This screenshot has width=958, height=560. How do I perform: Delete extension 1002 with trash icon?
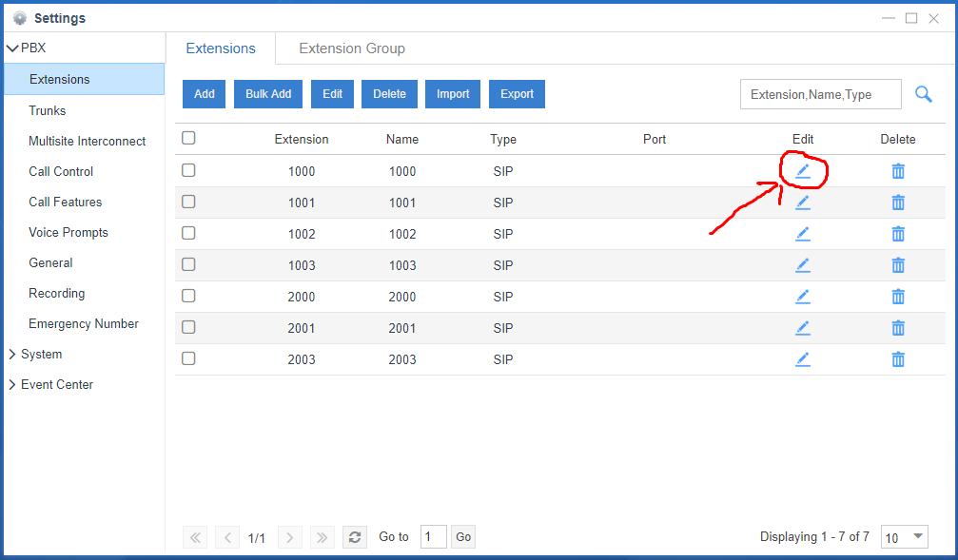click(x=898, y=234)
